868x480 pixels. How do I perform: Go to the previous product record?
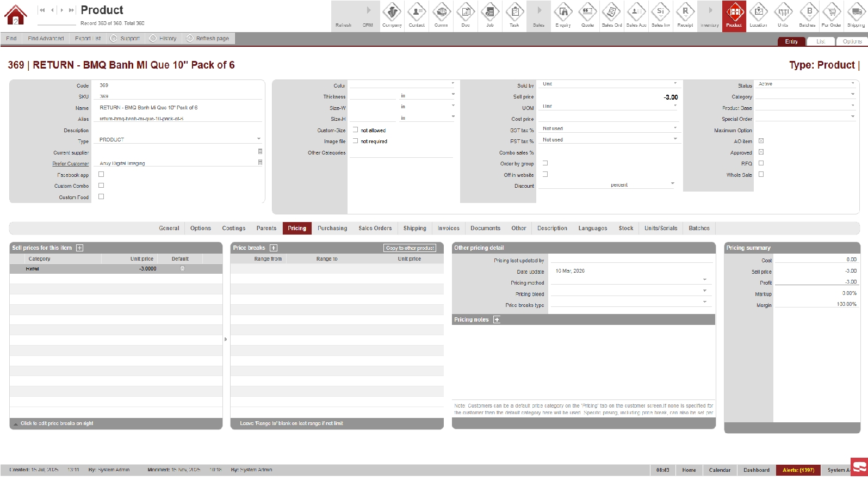click(52, 10)
